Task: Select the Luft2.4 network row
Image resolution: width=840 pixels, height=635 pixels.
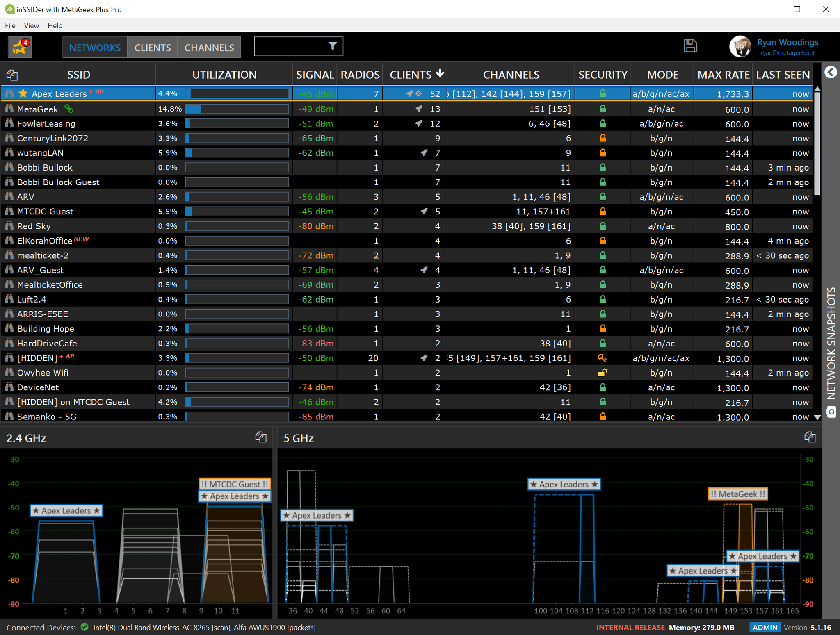Action: pos(407,299)
